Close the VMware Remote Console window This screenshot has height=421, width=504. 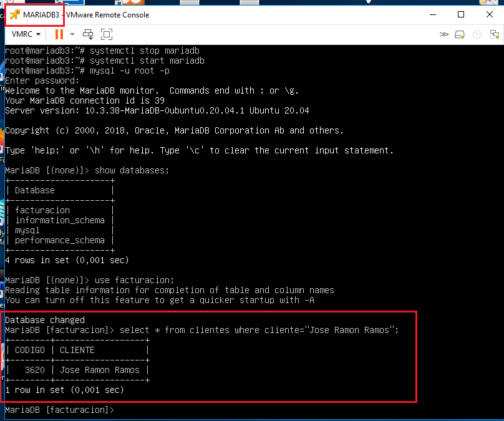click(x=490, y=14)
